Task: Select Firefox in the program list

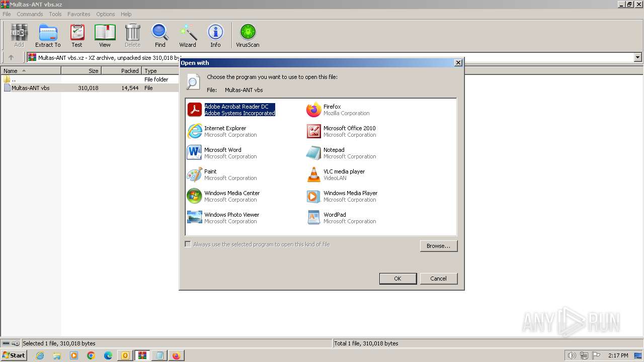Action: pos(338,110)
